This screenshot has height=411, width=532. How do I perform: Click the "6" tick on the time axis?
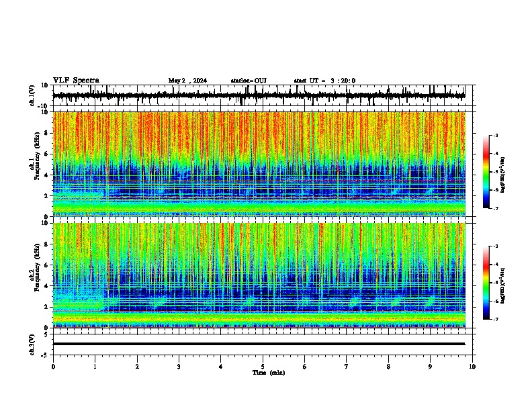pos(304,367)
